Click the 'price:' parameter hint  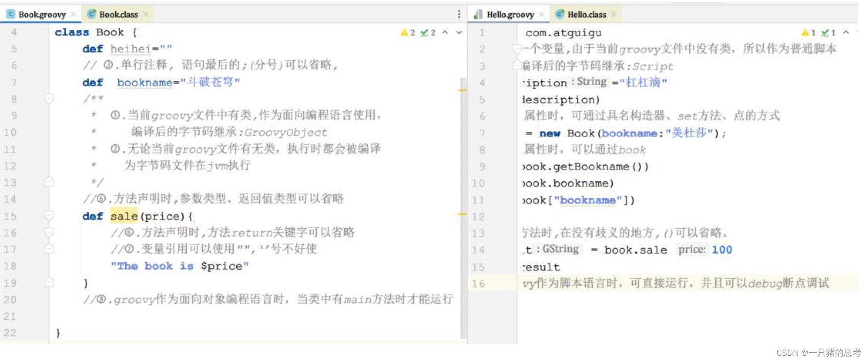point(692,250)
